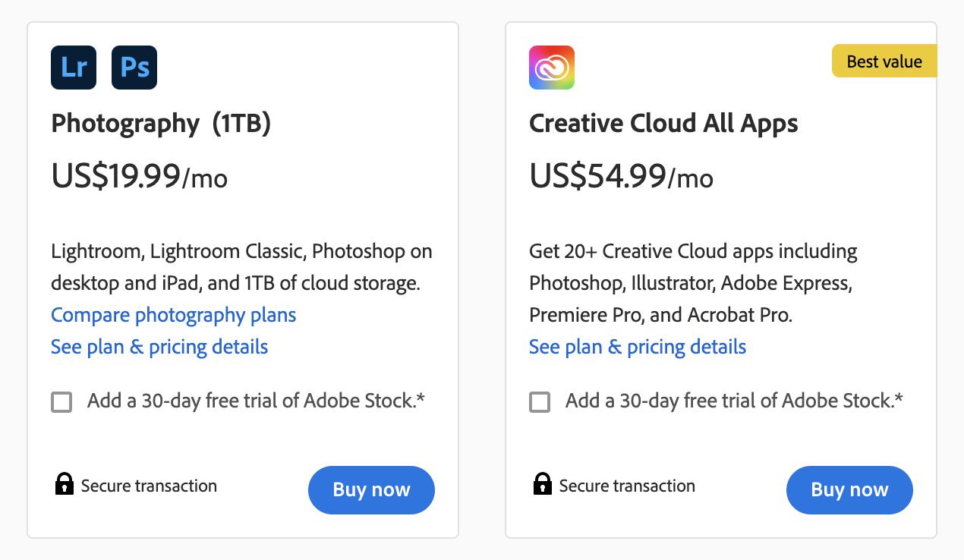This screenshot has width=964, height=560.
Task: Click the lock icon in All Apps card
Action: 542,484
